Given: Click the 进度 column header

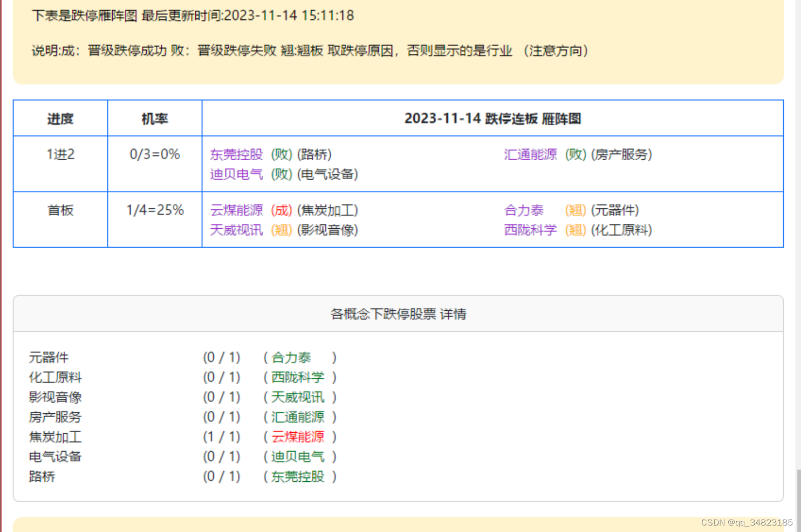Looking at the screenshot, I should point(60,119).
